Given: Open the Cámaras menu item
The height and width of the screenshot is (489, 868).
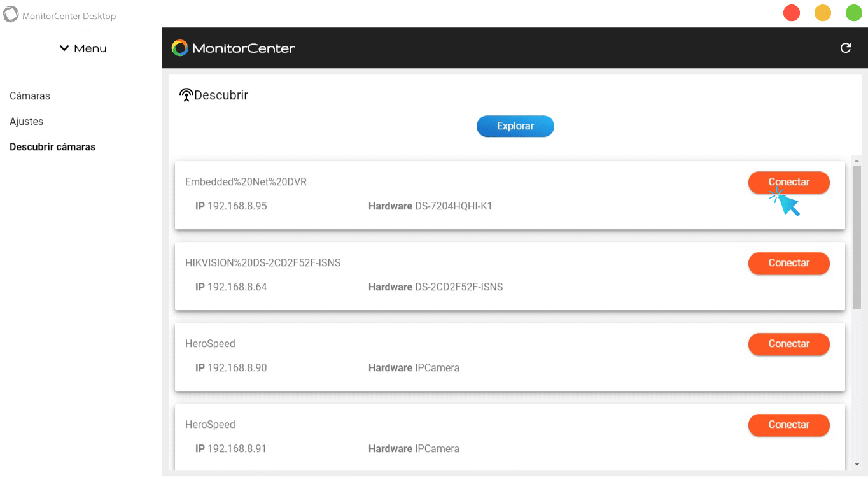Looking at the screenshot, I should pos(30,96).
